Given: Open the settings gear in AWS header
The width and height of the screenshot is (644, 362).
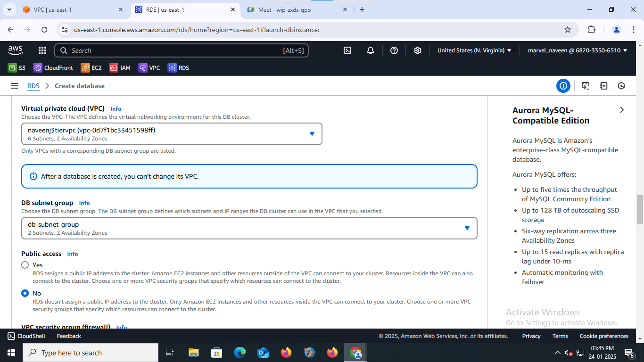Looking at the screenshot, I should pyautogui.click(x=418, y=50).
